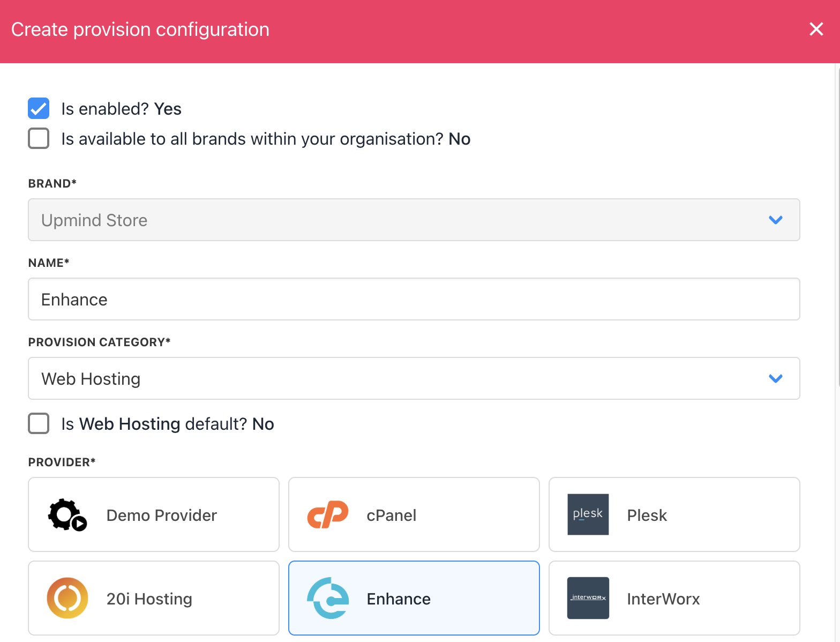840x642 pixels.
Task: Click the dark Plesk logo icon
Action: (x=588, y=514)
